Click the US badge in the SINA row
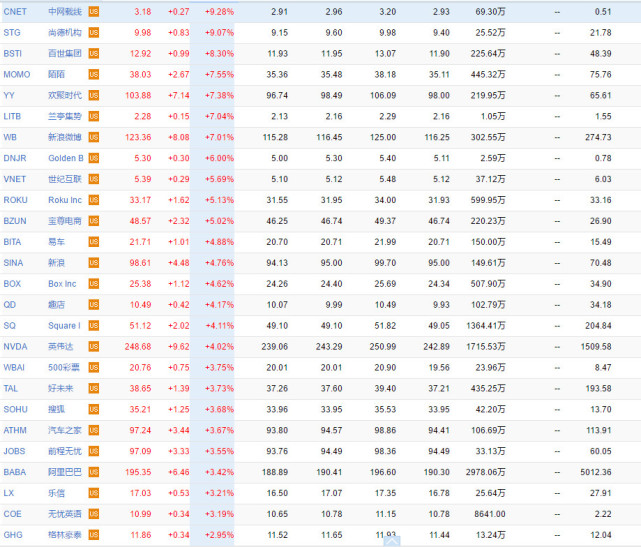This screenshot has width=641, height=547. 94,263
